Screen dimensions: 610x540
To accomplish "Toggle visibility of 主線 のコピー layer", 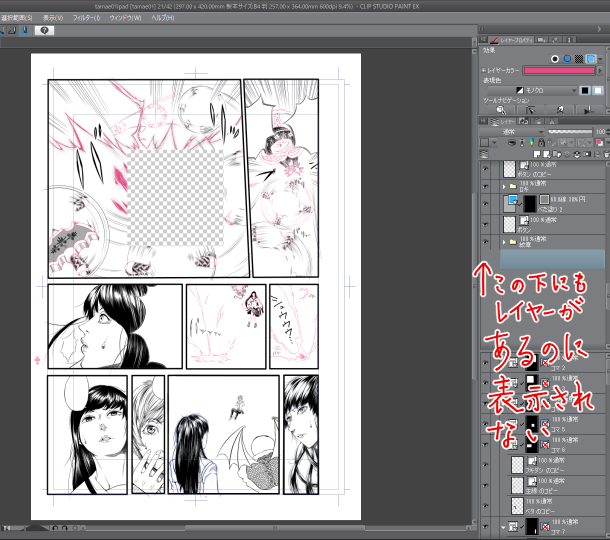I will coord(485,486).
